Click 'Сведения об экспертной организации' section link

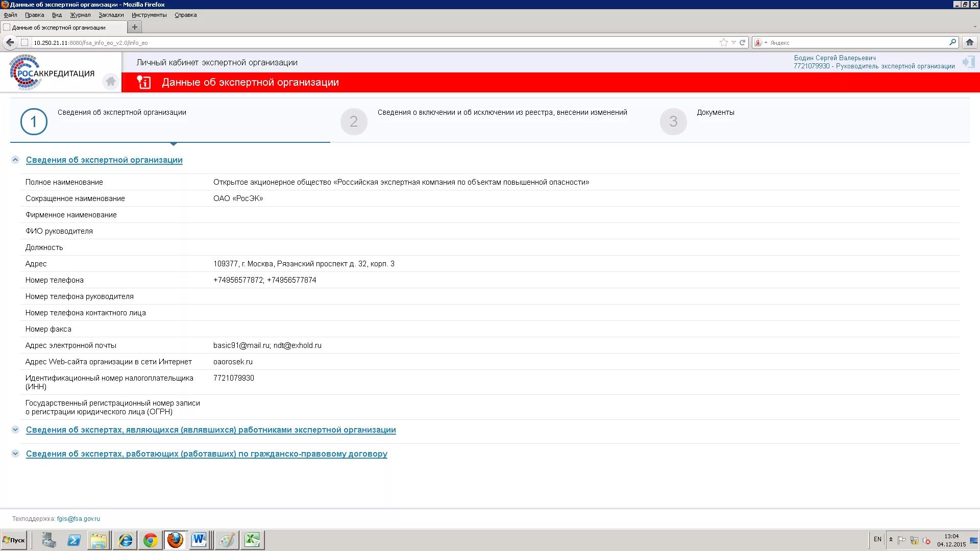tap(104, 160)
